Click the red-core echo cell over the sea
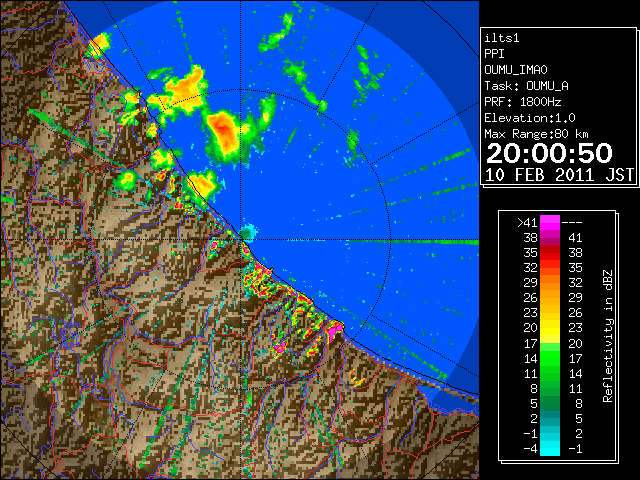This screenshot has width=640, height=480. pos(223,134)
